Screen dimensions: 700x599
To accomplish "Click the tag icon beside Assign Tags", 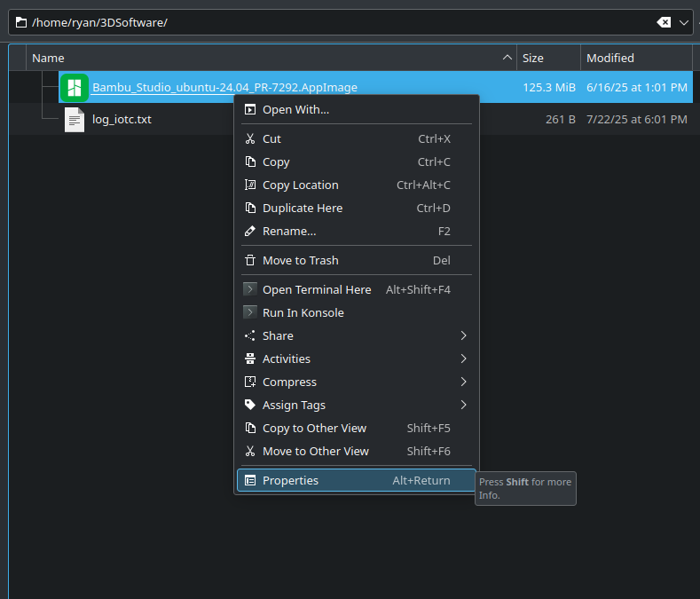I will pyautogui.click(x=250, y=406).
